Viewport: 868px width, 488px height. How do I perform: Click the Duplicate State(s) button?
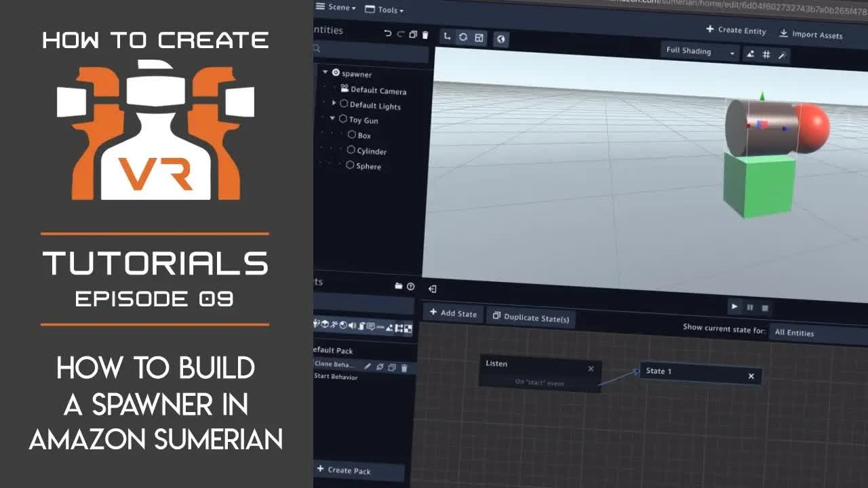tap(531, 317)
